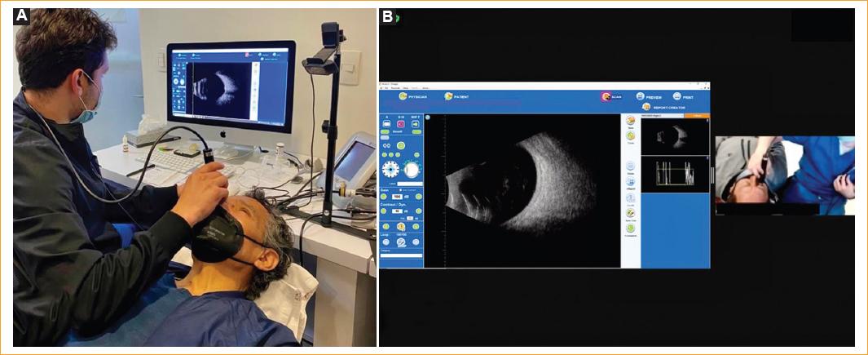
Task: Click the eye-clock probe position dial
Action: point(392,169)
